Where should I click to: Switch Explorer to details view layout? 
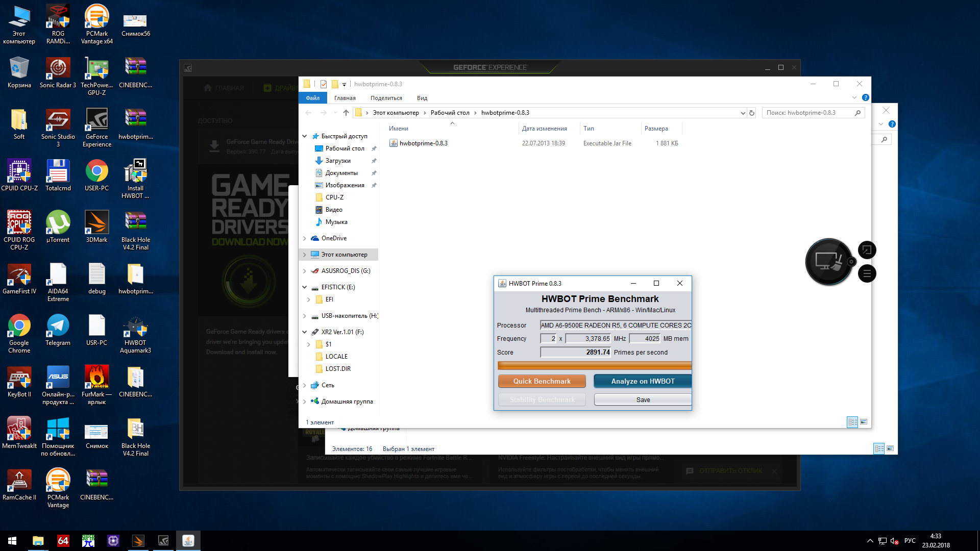coord(852,422)
